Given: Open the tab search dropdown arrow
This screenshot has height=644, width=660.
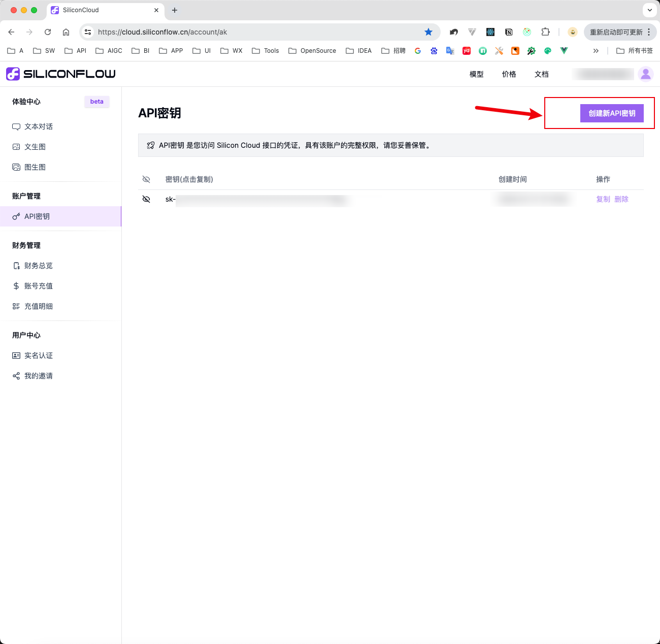Looking at the screenshot, I should (649, 10).
